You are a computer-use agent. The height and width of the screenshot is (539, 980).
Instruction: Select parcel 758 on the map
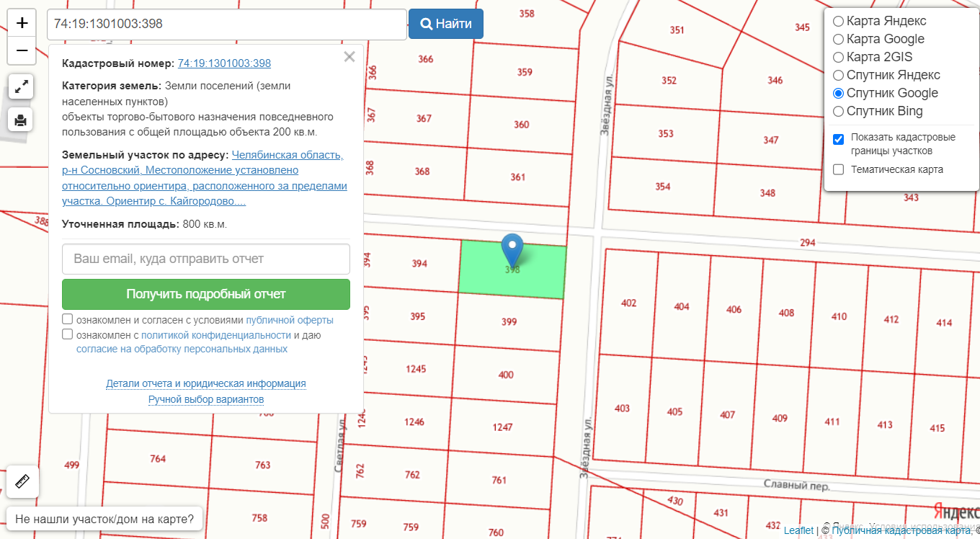[x=259, y=517]
